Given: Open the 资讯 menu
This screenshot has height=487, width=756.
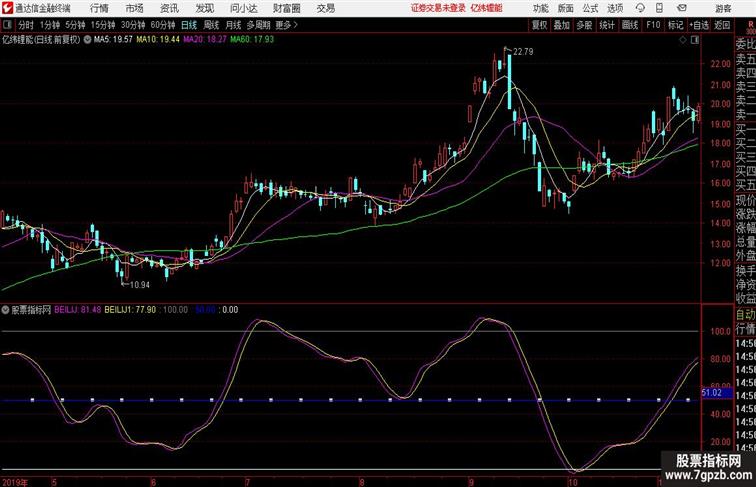Looking at the screenshot, I should coord(169,8).
